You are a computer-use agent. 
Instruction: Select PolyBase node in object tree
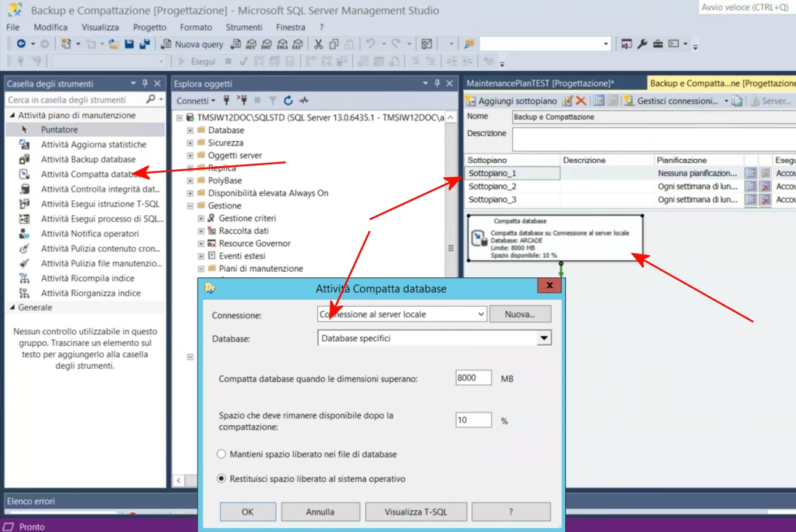coord(225,181)
